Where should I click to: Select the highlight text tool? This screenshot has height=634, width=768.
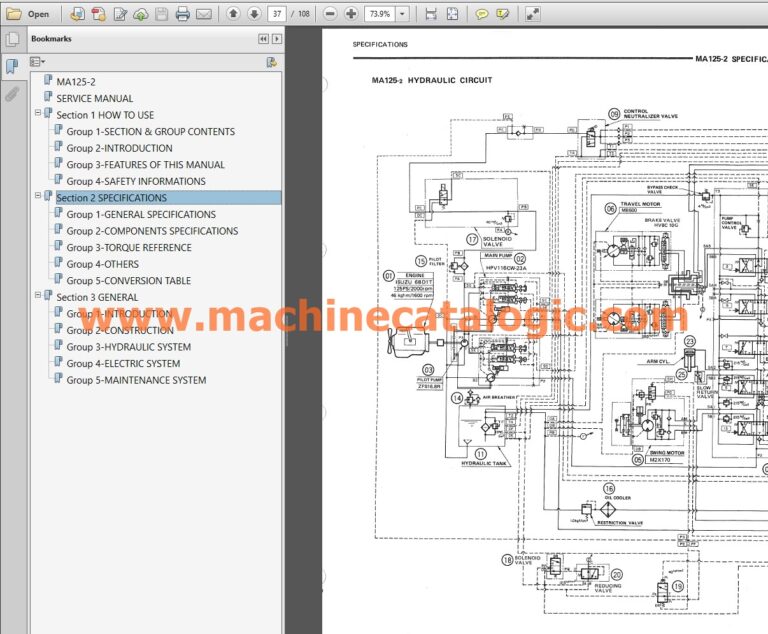[503, 14]
